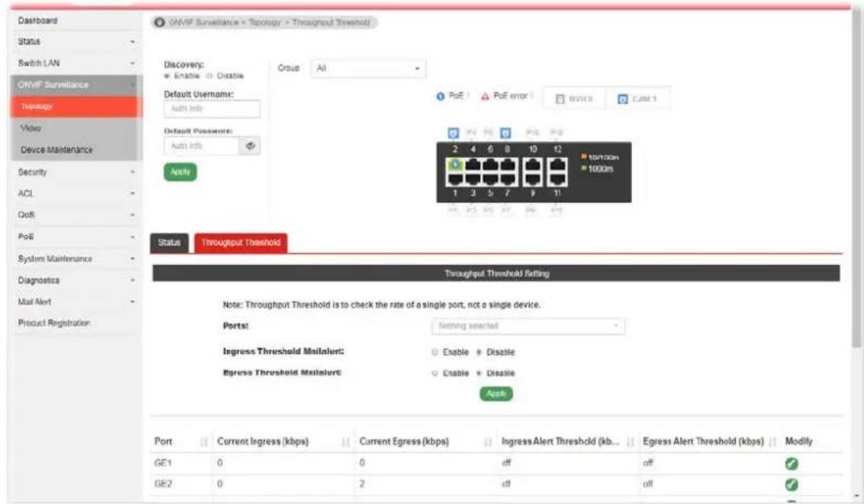
Task: Select switch port 12 in the diagram
Action: point(558,165)
